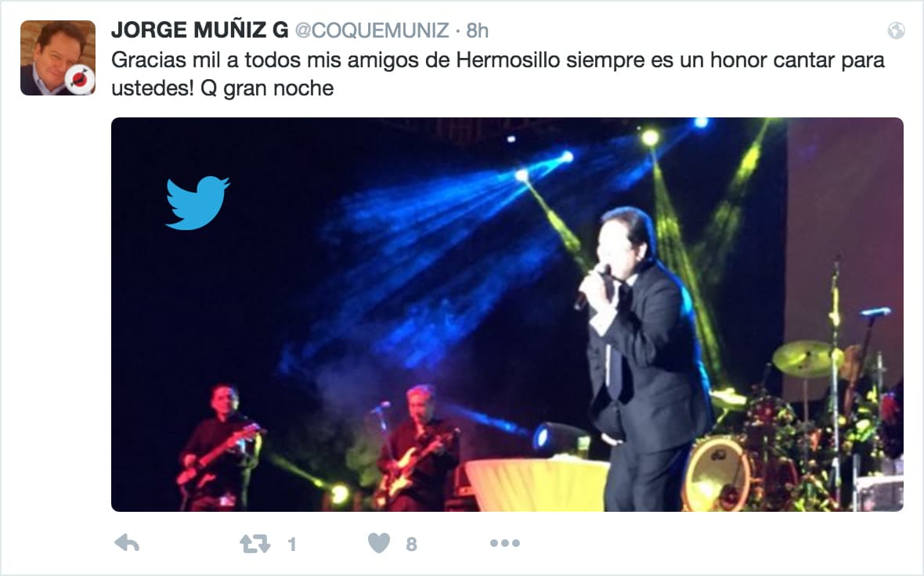924x576 pixels.
Task: Click the @COQUEMUNIZ handle
Action: (x=372, y=31)
